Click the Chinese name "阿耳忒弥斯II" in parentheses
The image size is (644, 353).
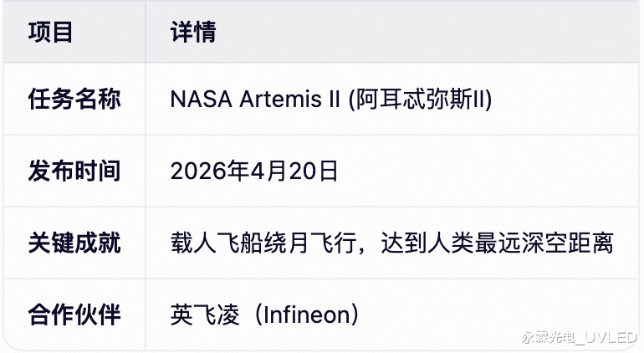coord(419,100)
